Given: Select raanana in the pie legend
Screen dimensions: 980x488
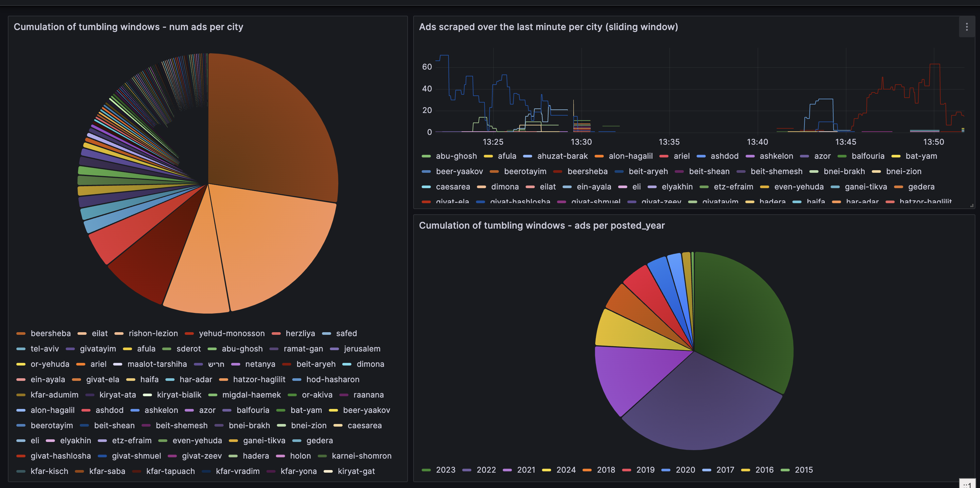Looking at the screenshot, I should (x=368, y=395).
